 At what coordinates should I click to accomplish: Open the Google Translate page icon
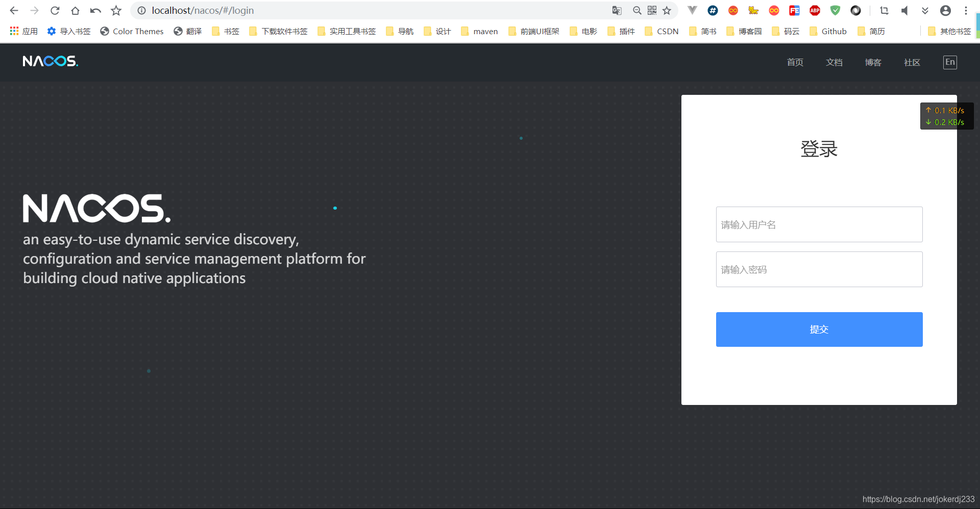(x=617, y=10)
